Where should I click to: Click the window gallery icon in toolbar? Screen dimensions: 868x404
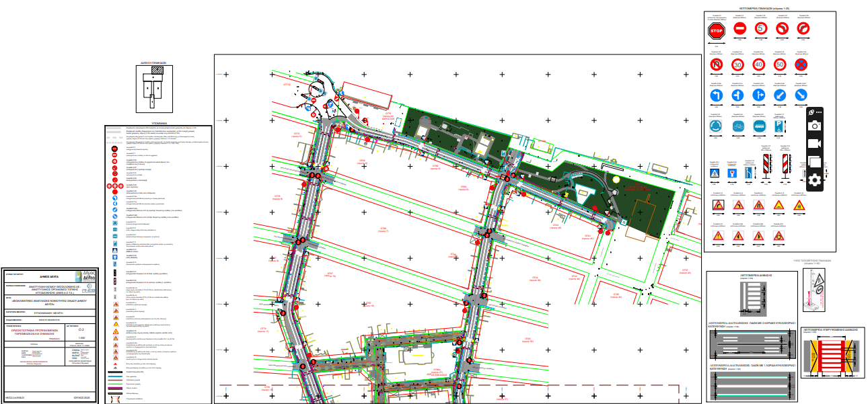[815, 162]
